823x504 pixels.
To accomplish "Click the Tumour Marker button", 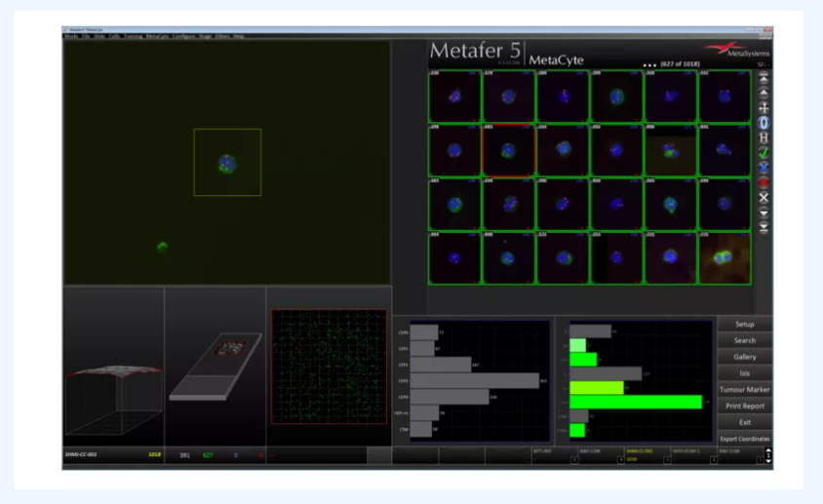I will point(744,389).
